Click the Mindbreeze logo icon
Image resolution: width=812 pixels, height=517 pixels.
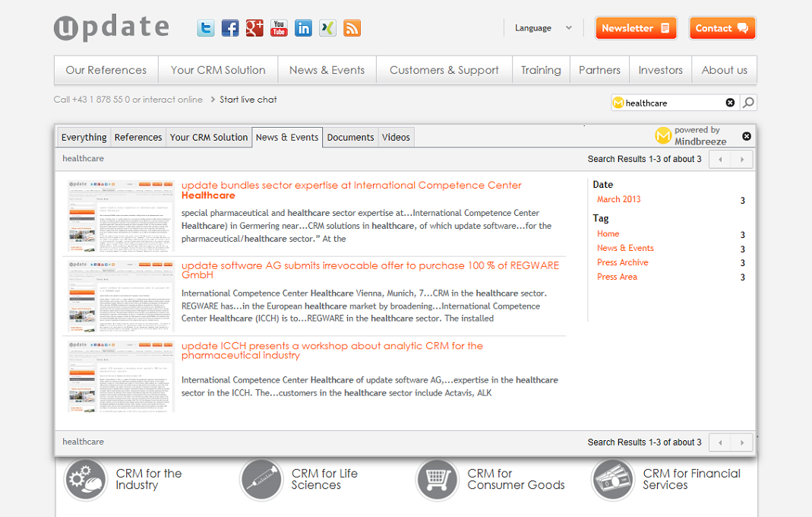(663, 136)
